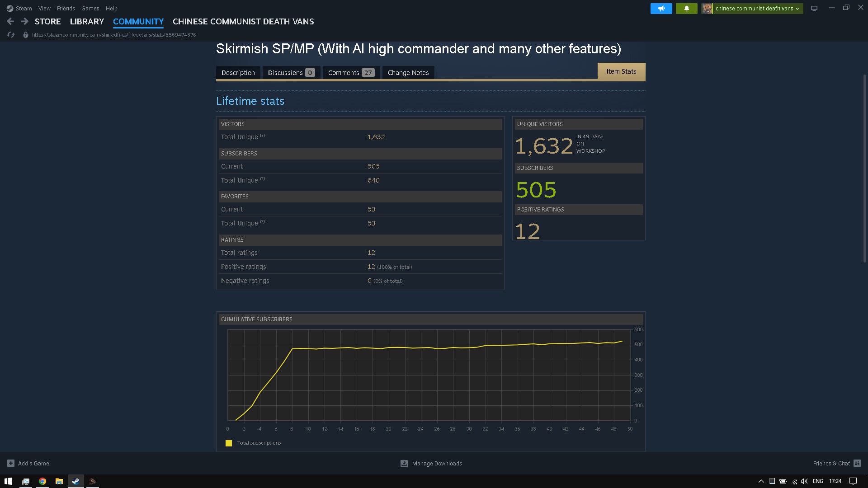The image size is (868, 488).
Task: Open the Comments tab
Action: tap(351, 73)
